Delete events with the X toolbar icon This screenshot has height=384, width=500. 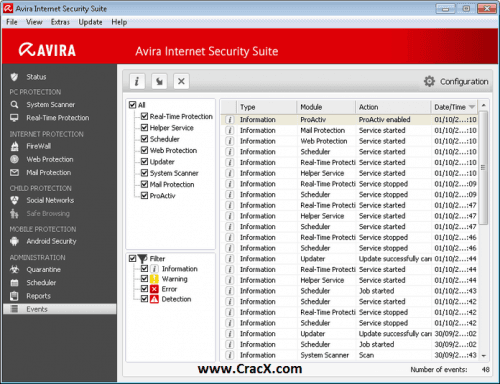point(181,81)
